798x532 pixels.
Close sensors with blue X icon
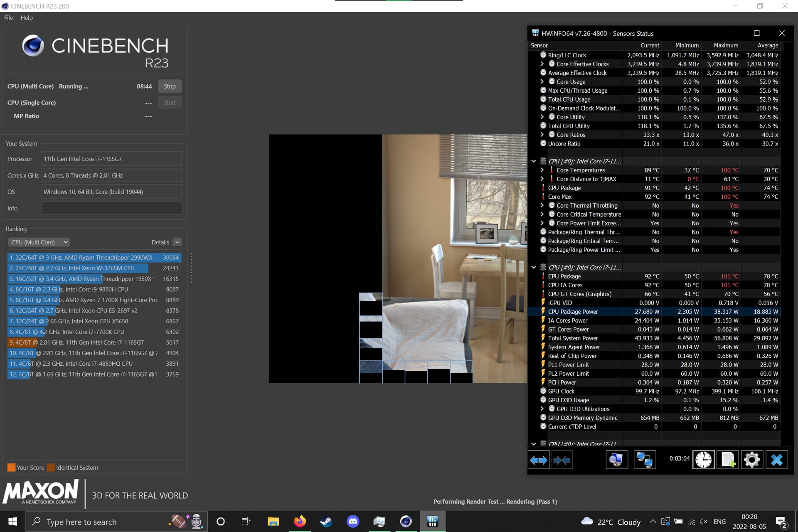tap(776, 460)
